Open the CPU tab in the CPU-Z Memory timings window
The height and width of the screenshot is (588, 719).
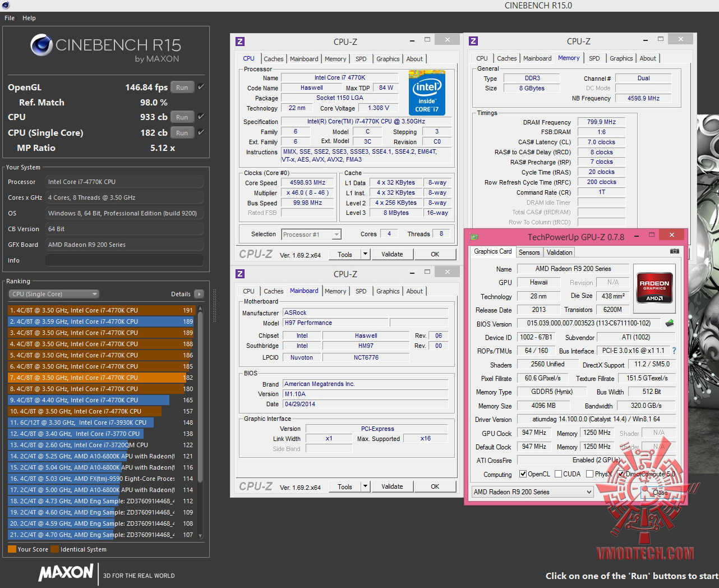(482, 58)
